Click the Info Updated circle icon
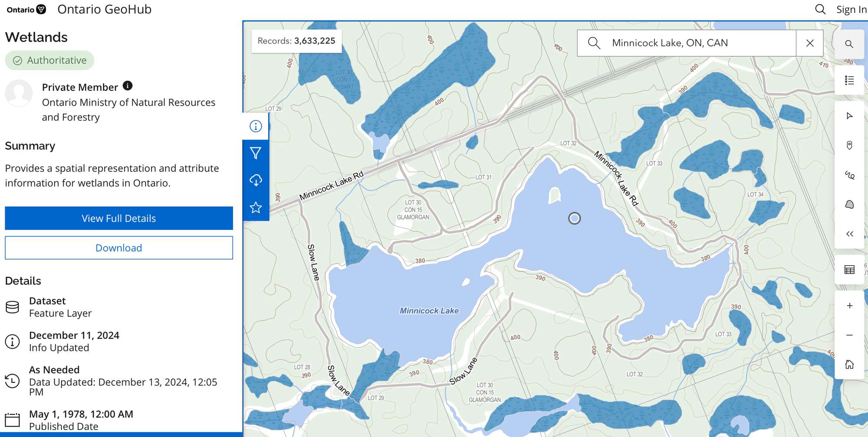 (13, 342)
